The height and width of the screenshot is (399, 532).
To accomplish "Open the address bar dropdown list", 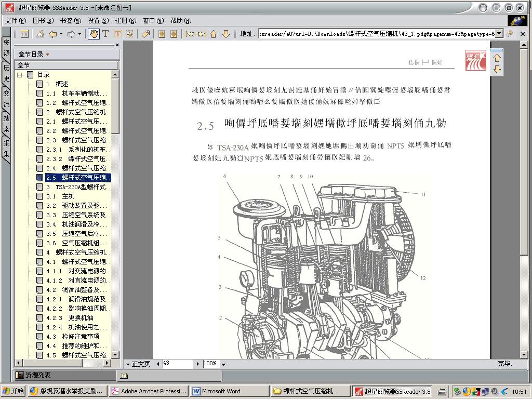I will pos(499,34).
